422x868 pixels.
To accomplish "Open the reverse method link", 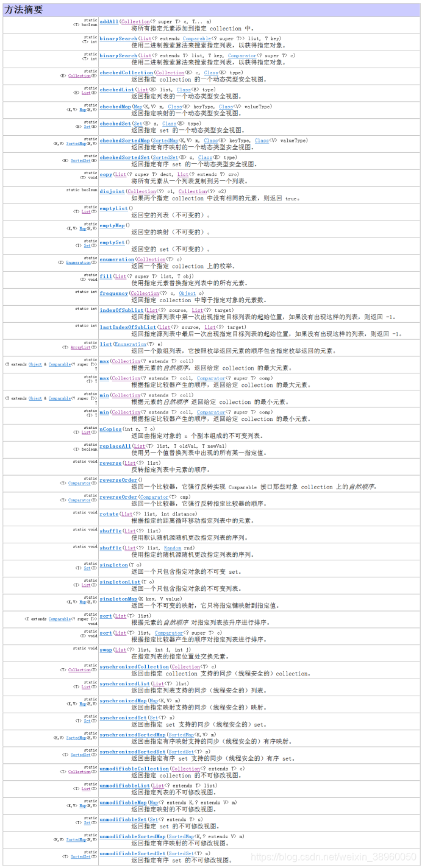I will 110,463.
